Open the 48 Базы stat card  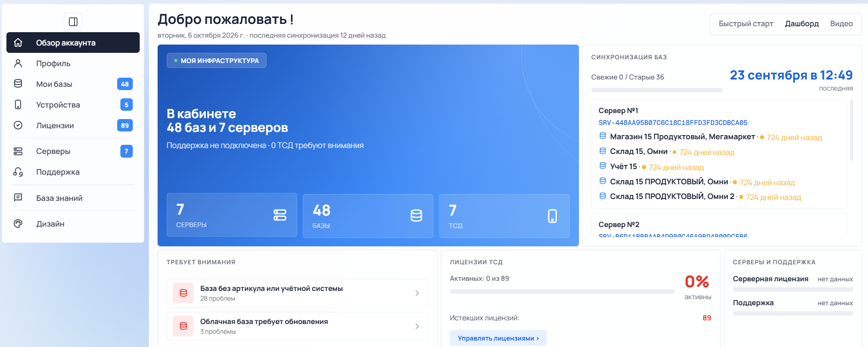[x=368, y=216]
